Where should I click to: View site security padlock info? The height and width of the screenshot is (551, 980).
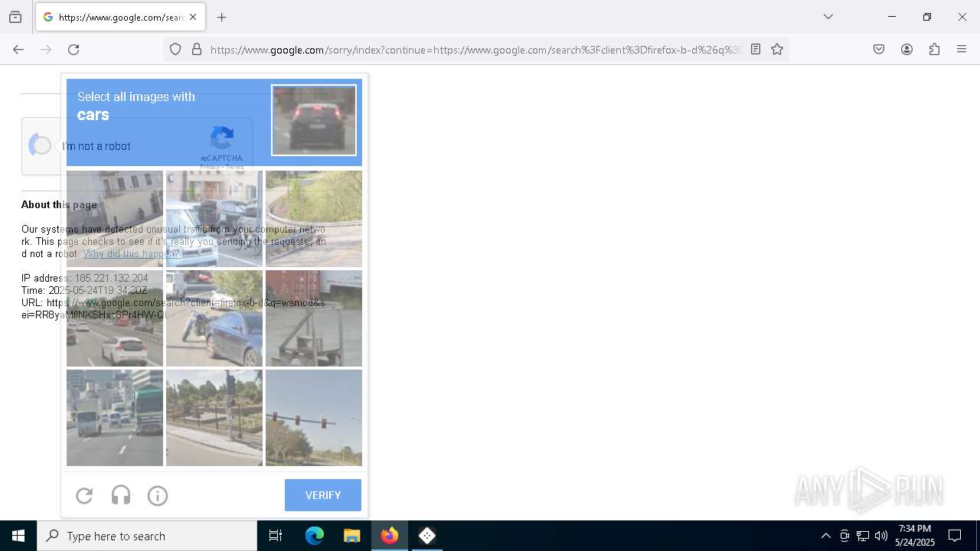[x=197, y=50]
